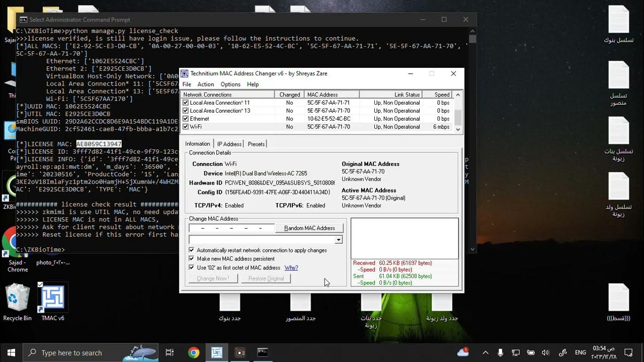
Task: Switch to the Presets tab
Action: pos(256,144)
